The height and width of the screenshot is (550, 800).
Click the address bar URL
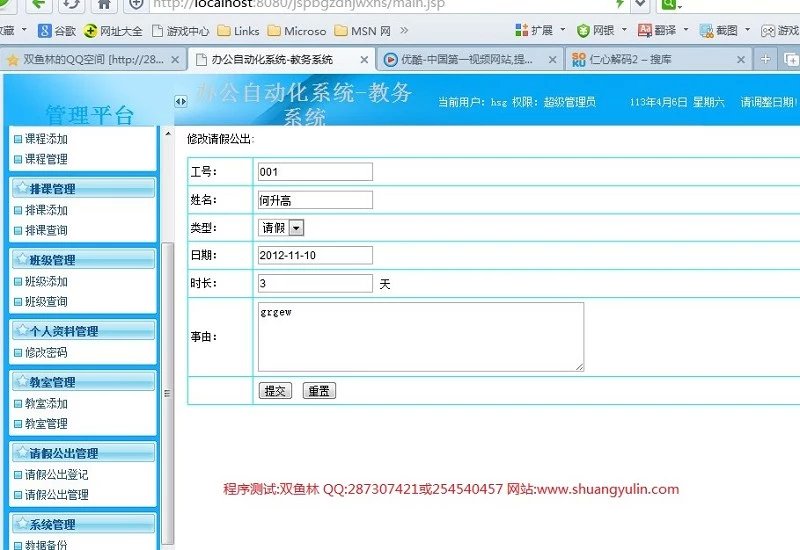coord(299,5)
